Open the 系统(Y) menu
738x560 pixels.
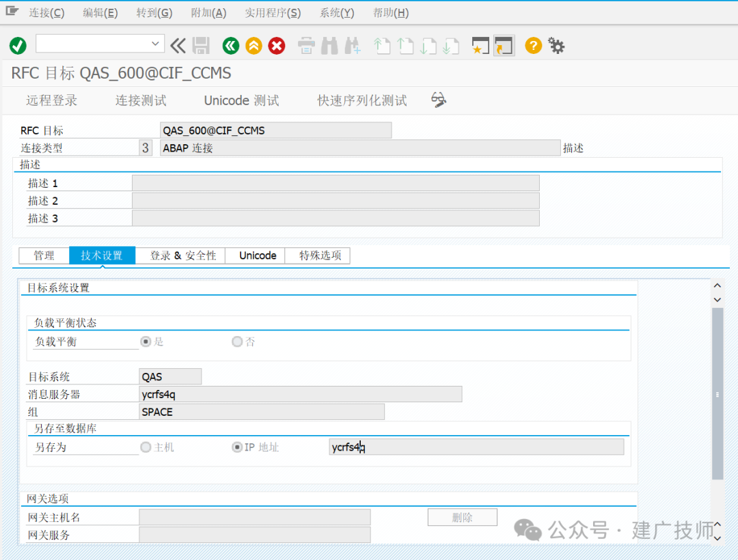tap(337, 13)
